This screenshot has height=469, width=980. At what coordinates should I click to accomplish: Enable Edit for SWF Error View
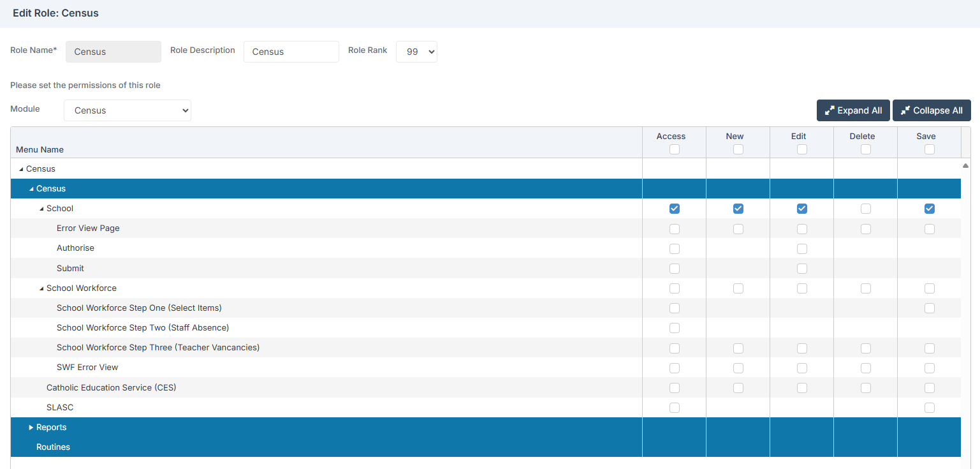click(801, 368)
